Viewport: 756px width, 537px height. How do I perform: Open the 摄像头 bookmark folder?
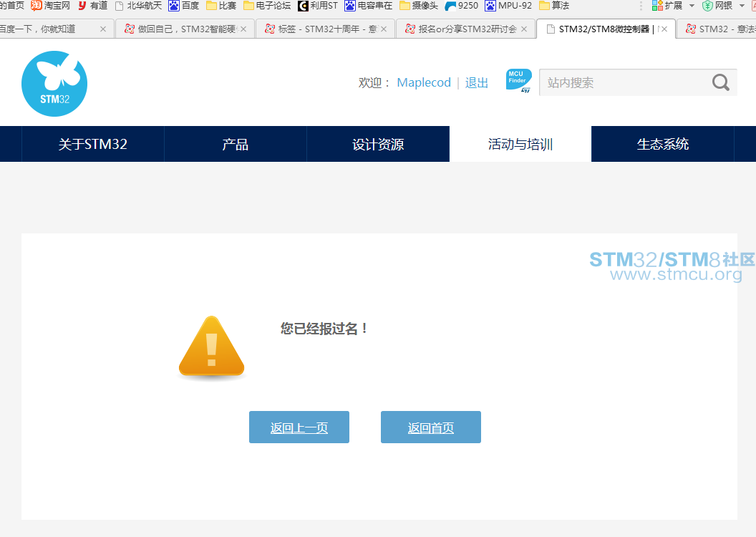click(419, 5)
